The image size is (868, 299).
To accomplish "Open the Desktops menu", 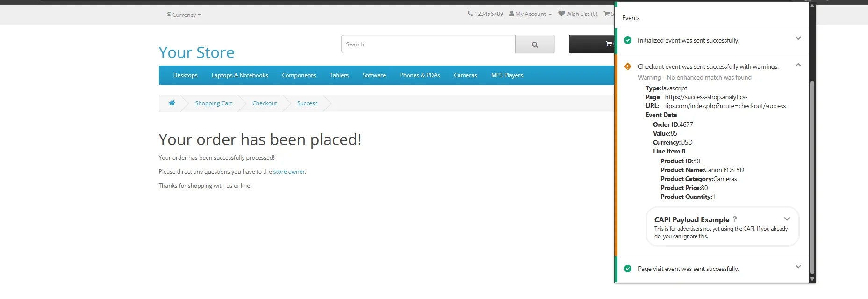I will (186, 75).
